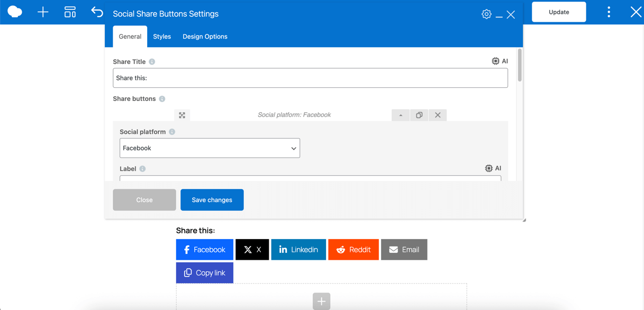
Task: Delete the Facebook social platform item
Action: point(438,115)
